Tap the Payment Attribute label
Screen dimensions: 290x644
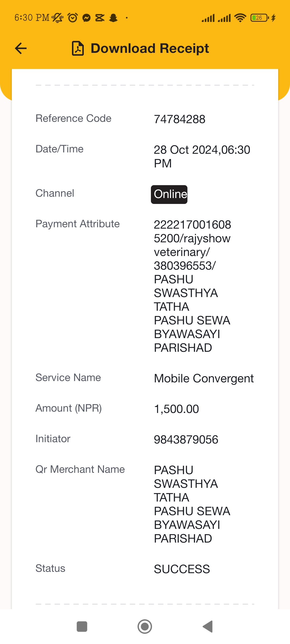pos(78,224)
